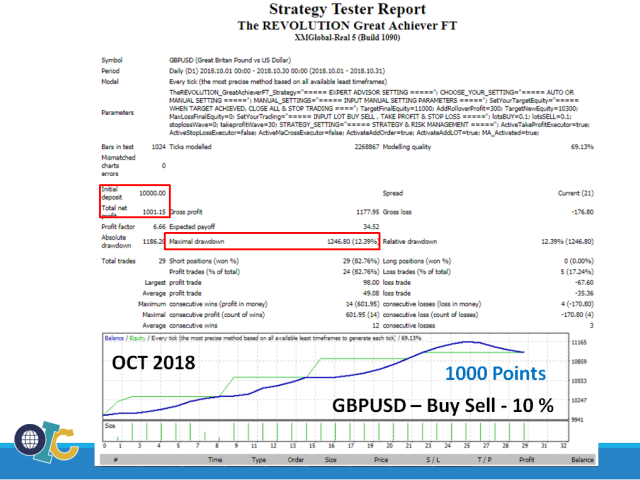
Task: Select the Average profit trade value '49.08'
Action: click(371, 293)
